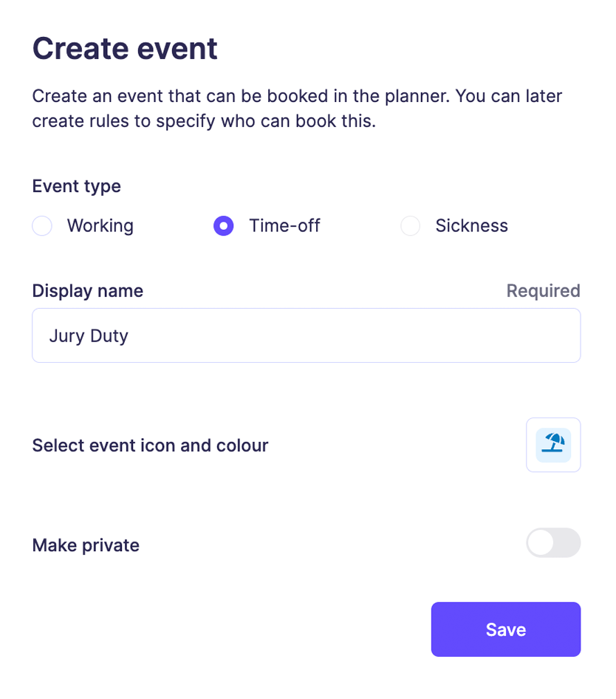Click the umbrella icon to change event colour
616x699 pixels.
click(x=553, y=444)
